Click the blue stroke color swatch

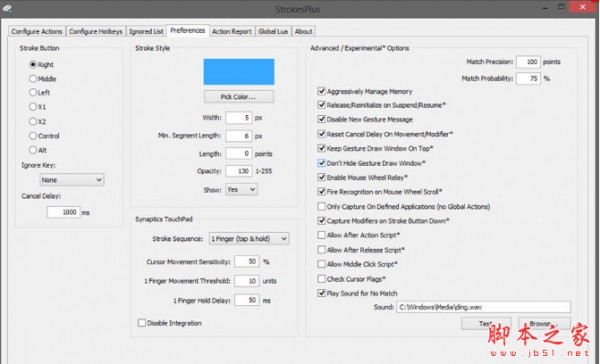239,72
